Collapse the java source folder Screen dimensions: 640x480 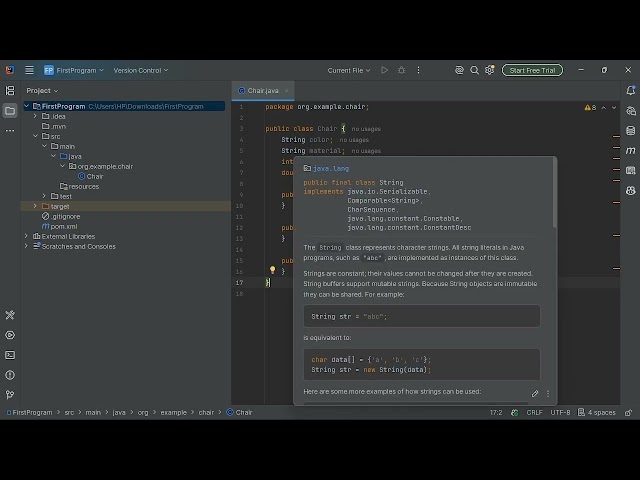[x=53, y=156]
